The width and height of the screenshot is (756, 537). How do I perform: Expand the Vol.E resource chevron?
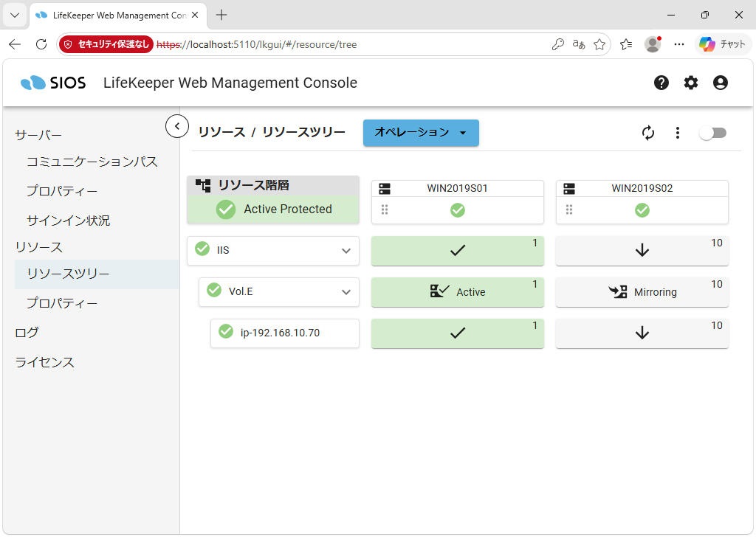(x=346, y=292)
